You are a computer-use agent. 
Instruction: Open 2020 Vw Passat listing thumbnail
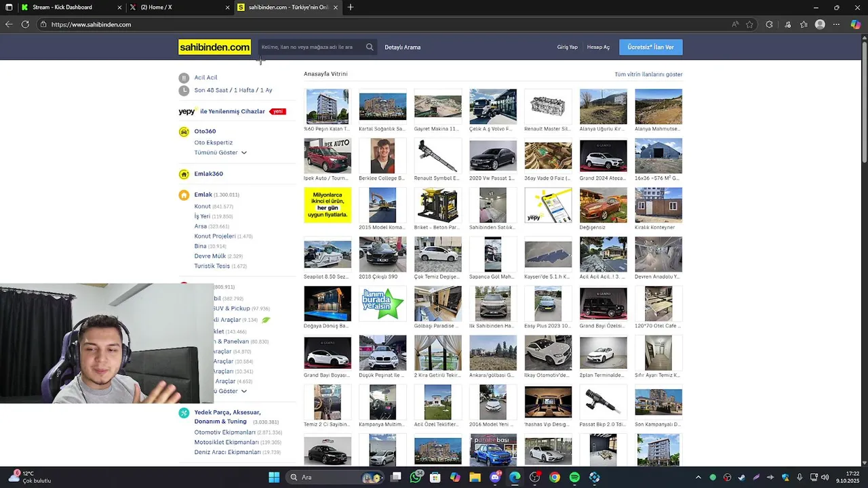click(x=493, y=156)
